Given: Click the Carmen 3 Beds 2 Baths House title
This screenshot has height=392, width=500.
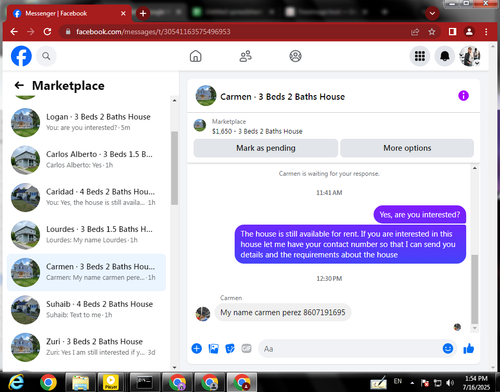Looking at the screenshot, I should [x=282, y=97].
